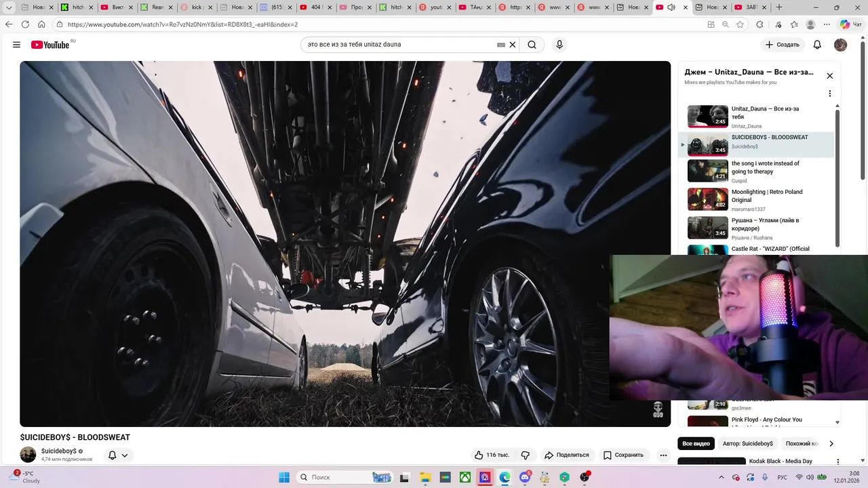
Task: Advance filter chips with right chevron
Action: [831, 444]
